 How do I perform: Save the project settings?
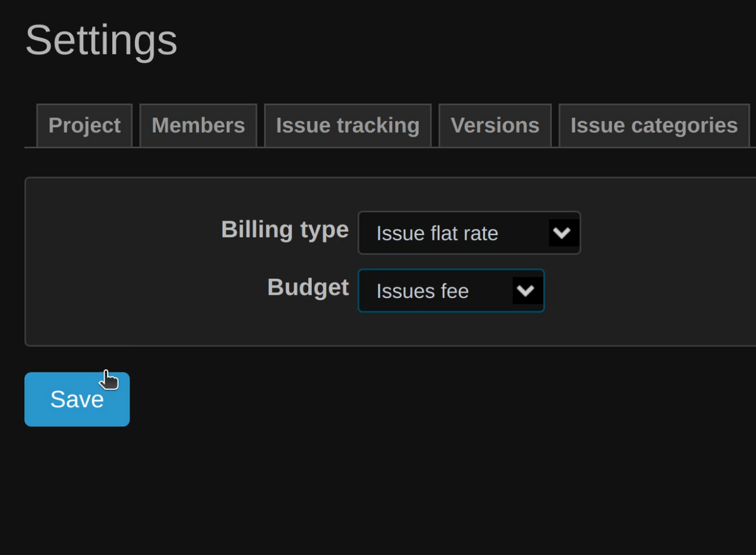(76, 398)
